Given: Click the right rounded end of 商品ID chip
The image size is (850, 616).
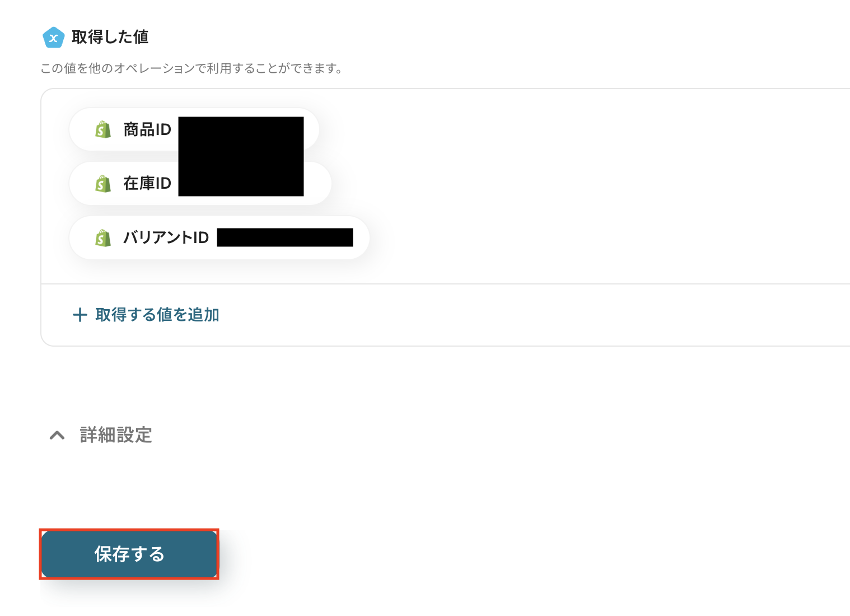Looking at the screenshot, I should click(x=311, y=130).
